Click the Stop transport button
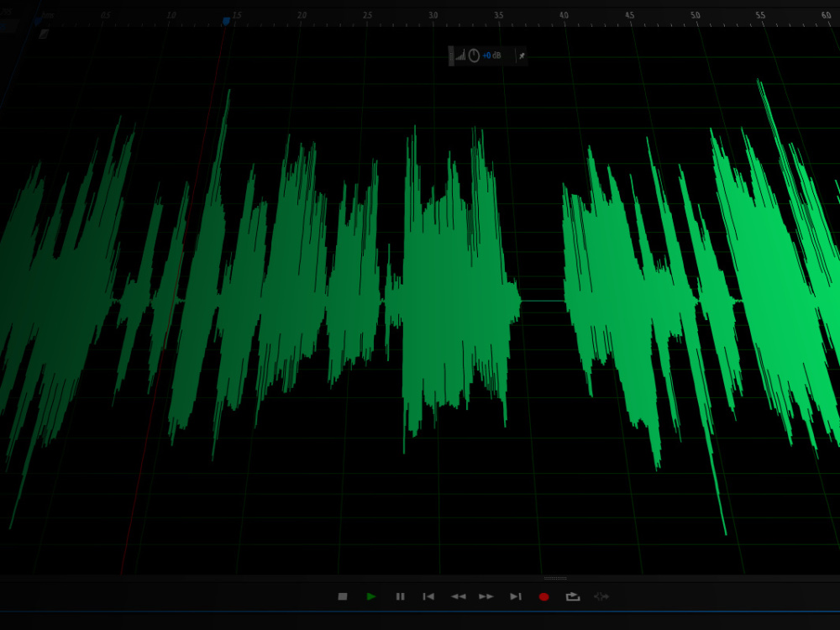This screenshot has width=840, height=630. point(343,596)
